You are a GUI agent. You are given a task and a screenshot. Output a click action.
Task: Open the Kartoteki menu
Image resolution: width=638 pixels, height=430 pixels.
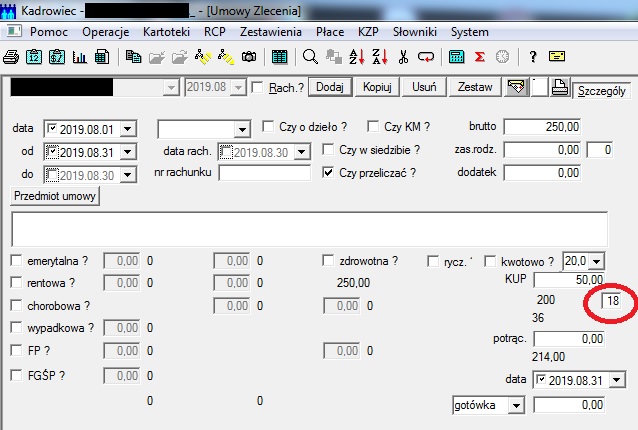point(166,32)
